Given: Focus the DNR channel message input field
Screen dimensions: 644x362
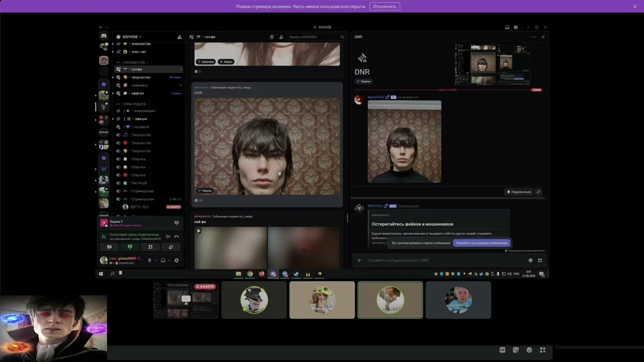Looking at the screenshot, I should point(445,260).
